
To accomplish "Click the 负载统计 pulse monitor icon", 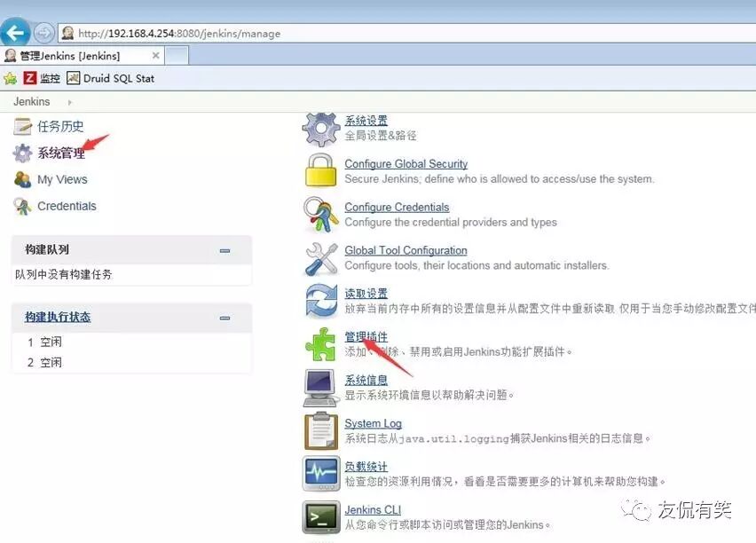I will tap(321, 474).
